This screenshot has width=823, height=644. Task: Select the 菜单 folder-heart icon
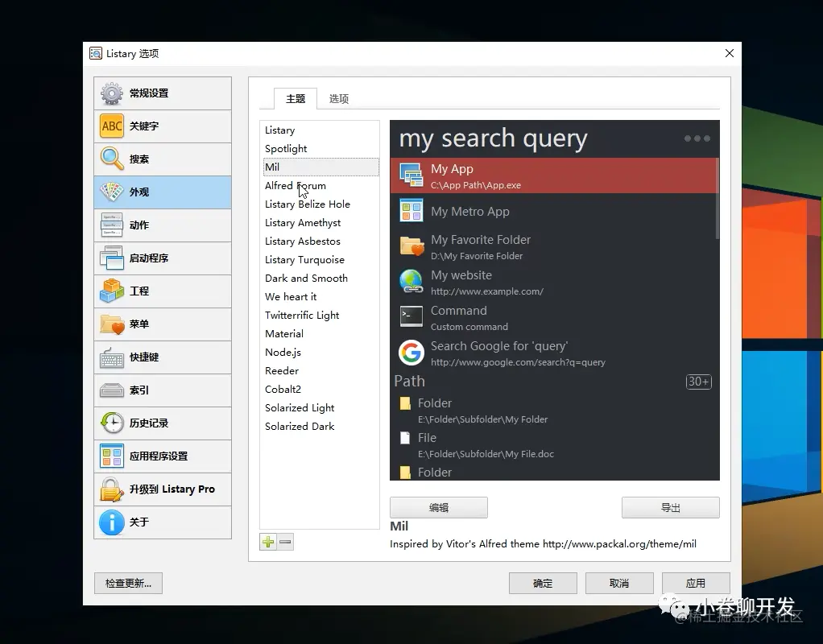tap(111, 324)
